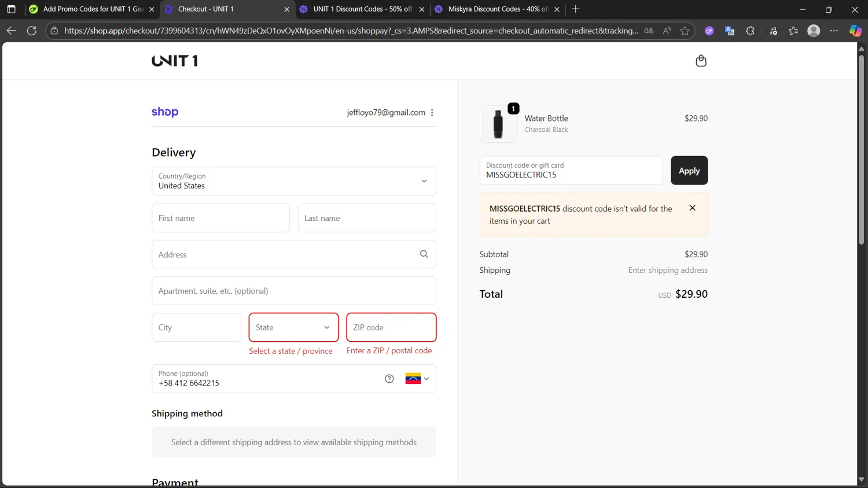The width and height of the screenshot is (868, 488).
Task: Click the Total $29.90 amount
Action: tap(692, 294)
